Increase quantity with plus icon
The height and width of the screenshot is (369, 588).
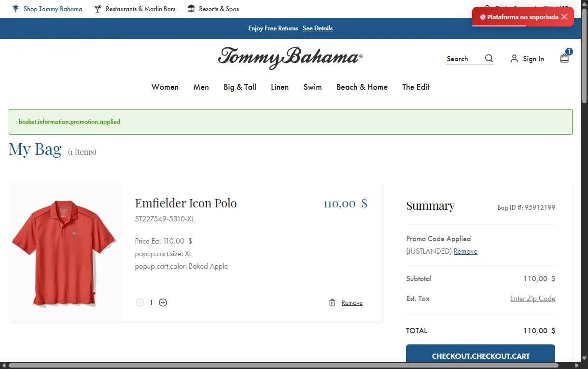point(163,302)
